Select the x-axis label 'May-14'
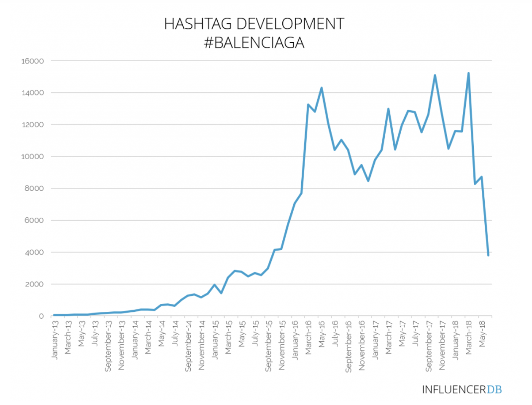 162,334
